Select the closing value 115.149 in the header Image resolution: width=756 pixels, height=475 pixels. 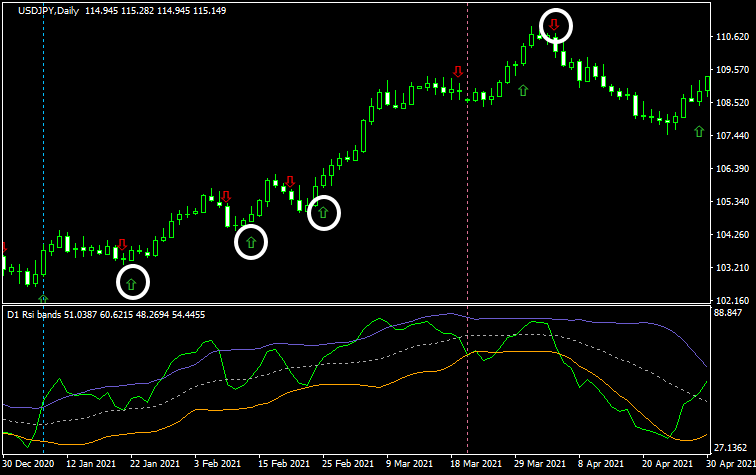coord(210,11)
